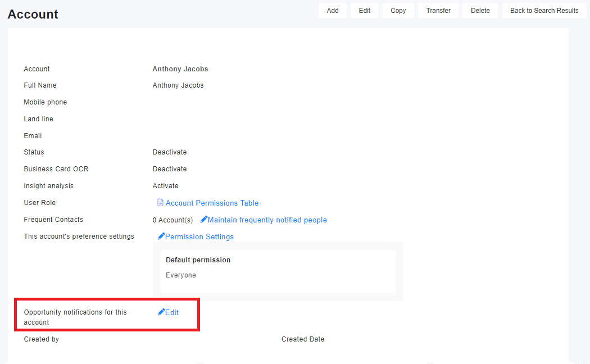Click the pencil icon before Maintain frequently notified people
Image resolution: width=590 pixels, height=364 pixels.
203,220
